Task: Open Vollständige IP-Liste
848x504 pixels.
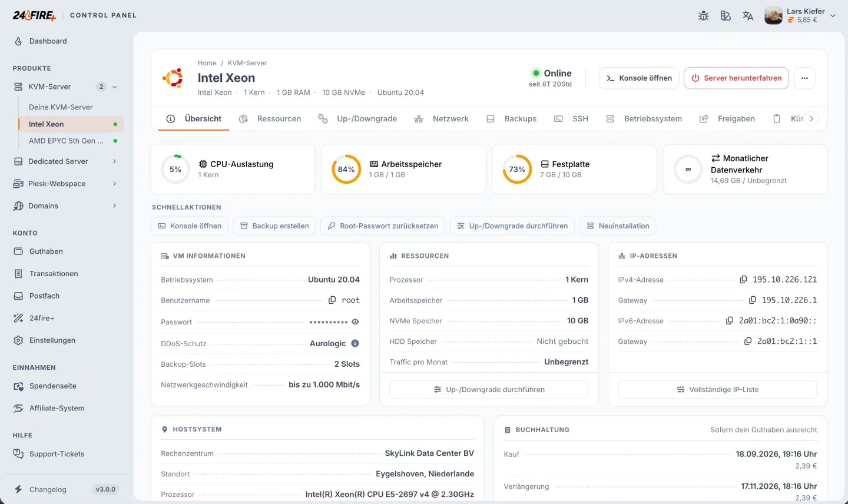Action: pyautogui.click(x=717, y=390)
